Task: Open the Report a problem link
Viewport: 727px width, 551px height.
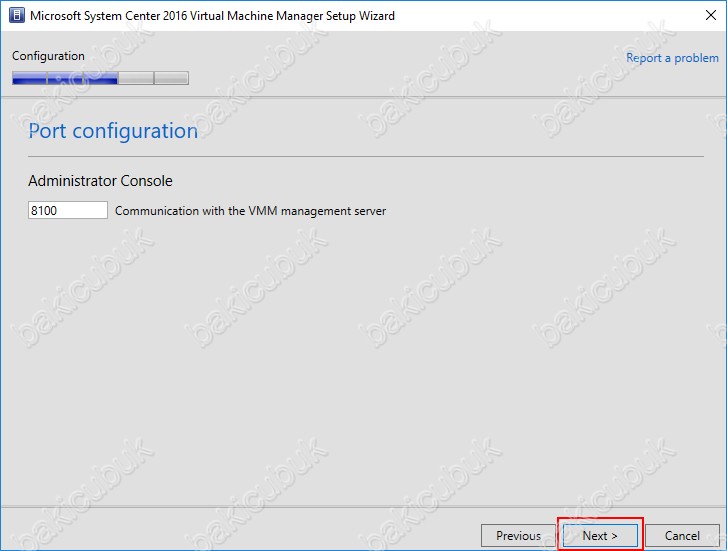Action: pos(672,58)
